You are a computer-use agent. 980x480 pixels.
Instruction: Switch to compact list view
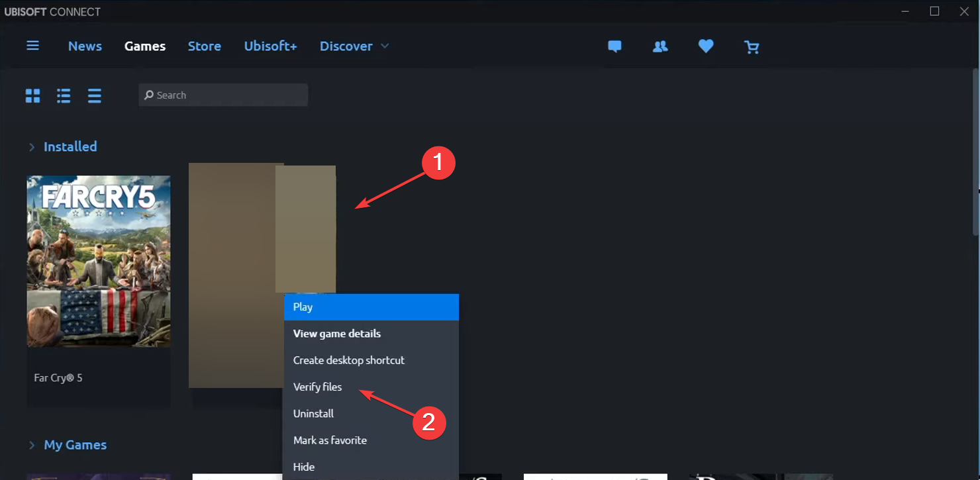(x=95, y=96)
